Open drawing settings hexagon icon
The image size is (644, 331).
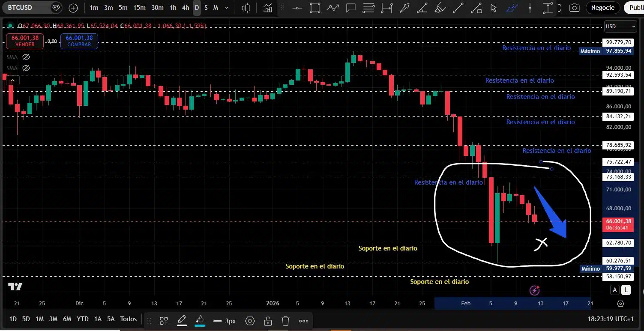[x=250, y=321]
